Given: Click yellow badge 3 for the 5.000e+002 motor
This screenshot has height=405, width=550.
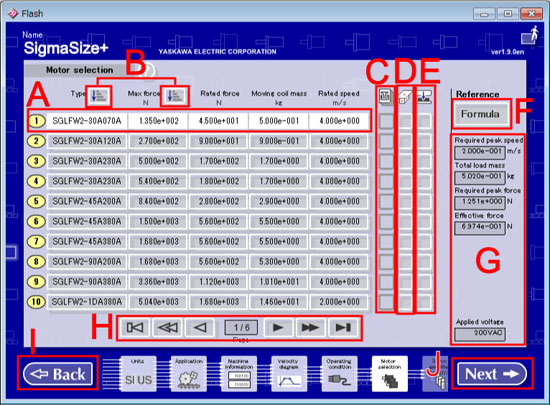Looking at the screenshot, I should (x=36, y=161).
